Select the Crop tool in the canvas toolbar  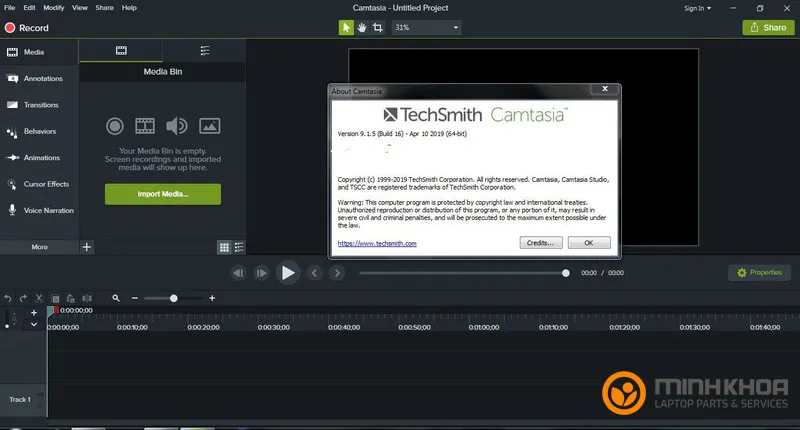click(x=378, y=28)
